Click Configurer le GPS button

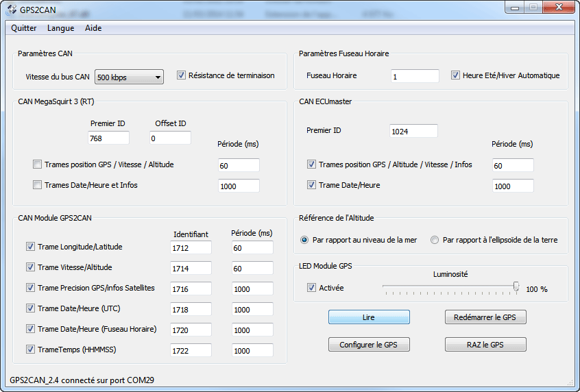[x=369, y=345]
